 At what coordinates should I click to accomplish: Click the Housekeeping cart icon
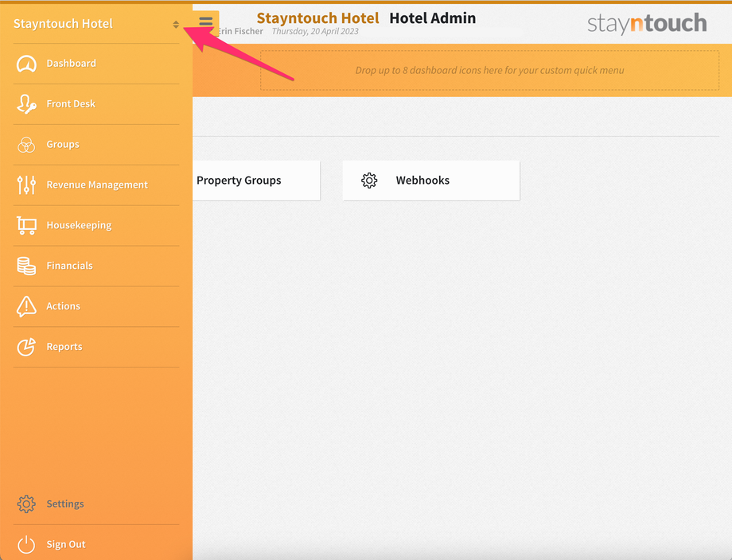click(26, 225)
